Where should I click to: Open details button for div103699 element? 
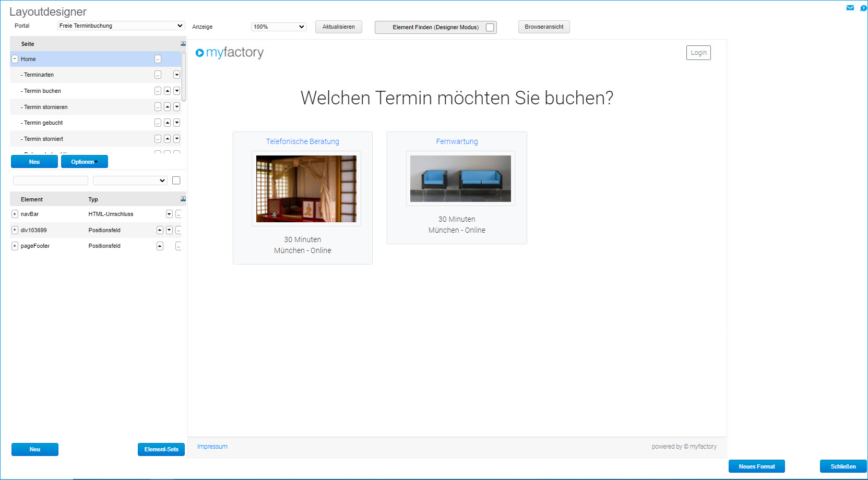click(x=179, y=230)
